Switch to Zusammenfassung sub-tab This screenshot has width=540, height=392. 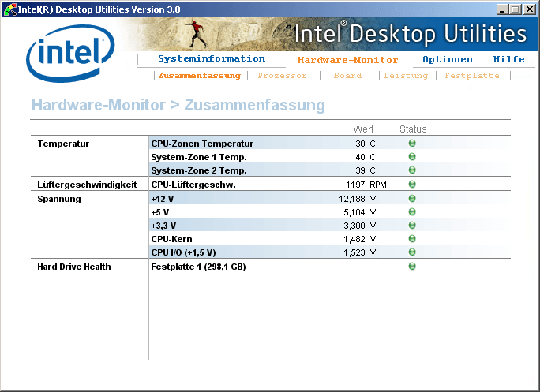coord(200,76)
